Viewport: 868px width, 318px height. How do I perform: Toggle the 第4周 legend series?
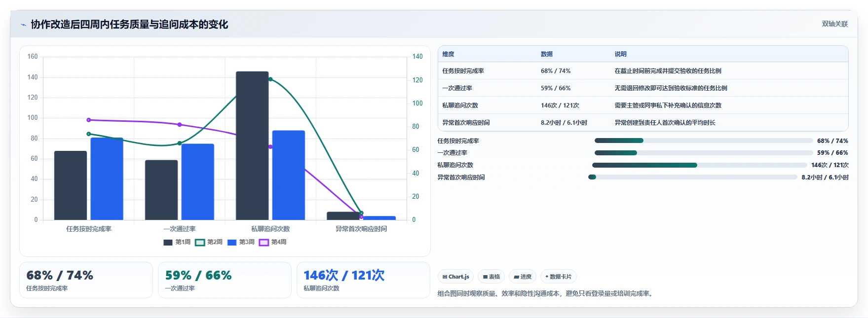273,242
